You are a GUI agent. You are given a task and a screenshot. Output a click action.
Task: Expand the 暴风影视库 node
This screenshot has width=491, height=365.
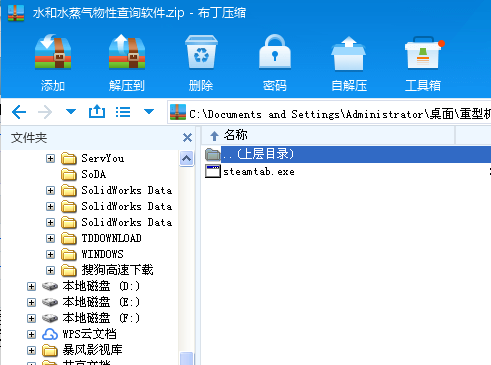point(31,350)
